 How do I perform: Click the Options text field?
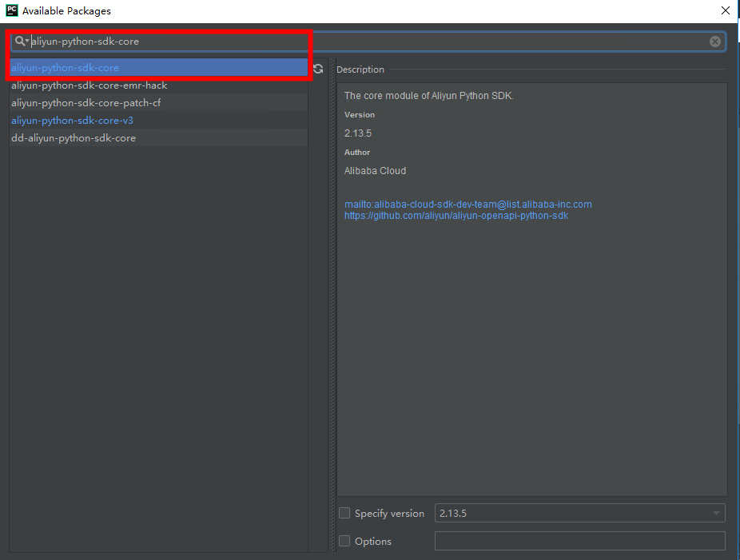579,541
